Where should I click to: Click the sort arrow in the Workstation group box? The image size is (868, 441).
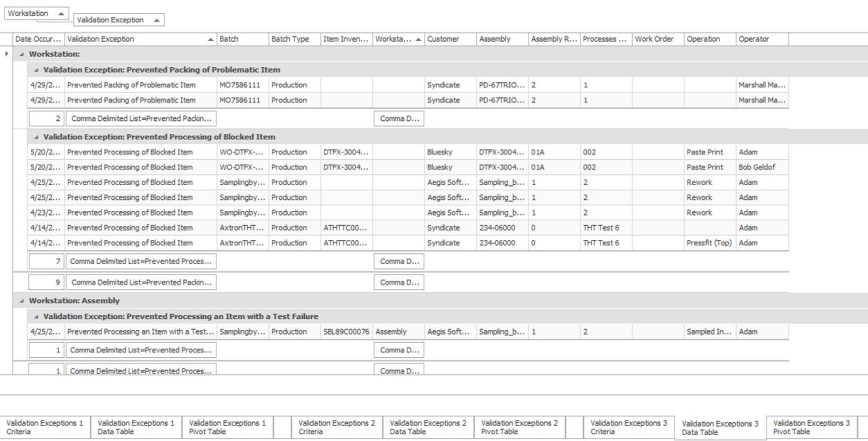click(61, 13)
